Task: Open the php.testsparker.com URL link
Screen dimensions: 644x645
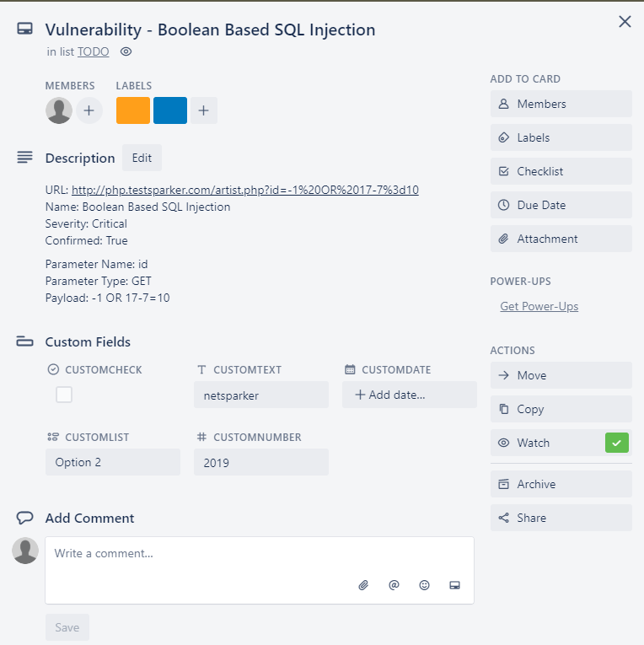Action: (x=244, y=190)
